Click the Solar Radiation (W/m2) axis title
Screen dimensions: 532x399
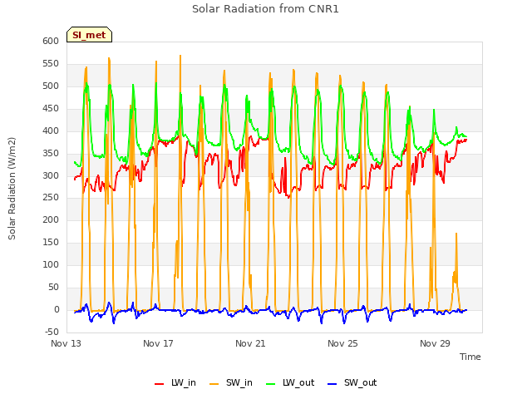(x=12, y=189)
